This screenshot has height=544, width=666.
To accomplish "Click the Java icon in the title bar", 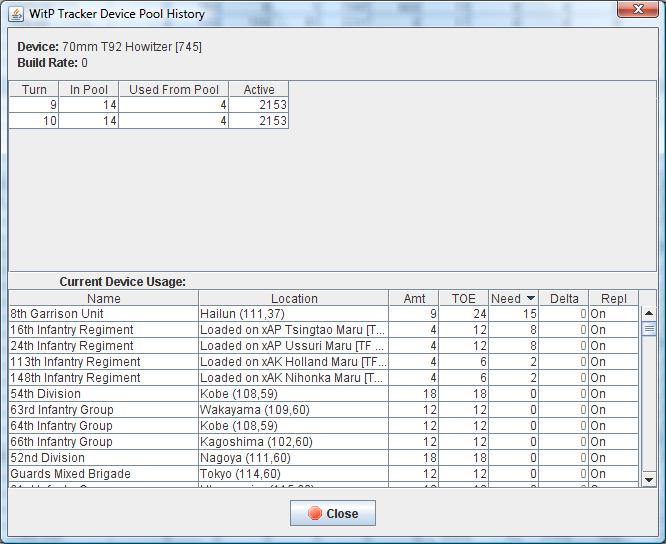I will 16,14.
